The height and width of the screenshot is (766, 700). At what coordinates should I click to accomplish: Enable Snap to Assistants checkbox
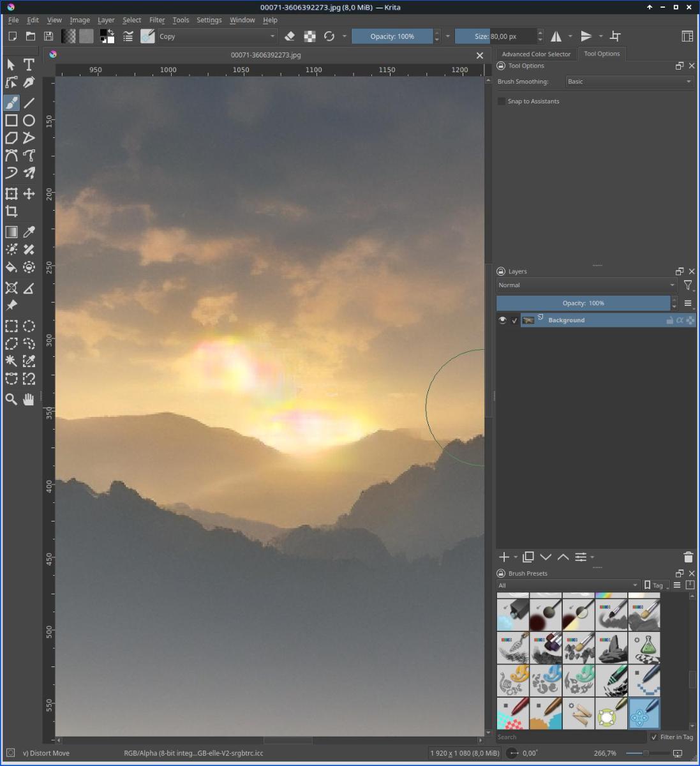click(x=502, y=101)
